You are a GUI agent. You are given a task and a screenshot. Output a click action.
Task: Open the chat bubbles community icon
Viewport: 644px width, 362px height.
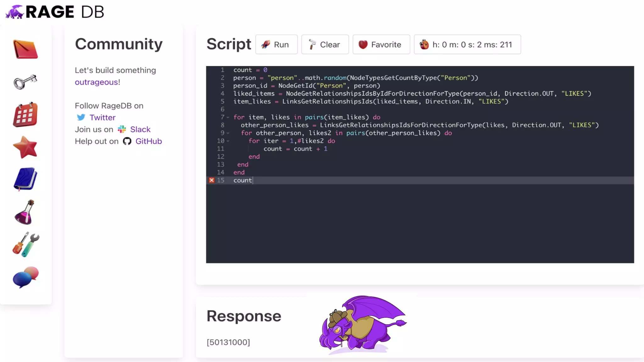(x=26, y=277)
